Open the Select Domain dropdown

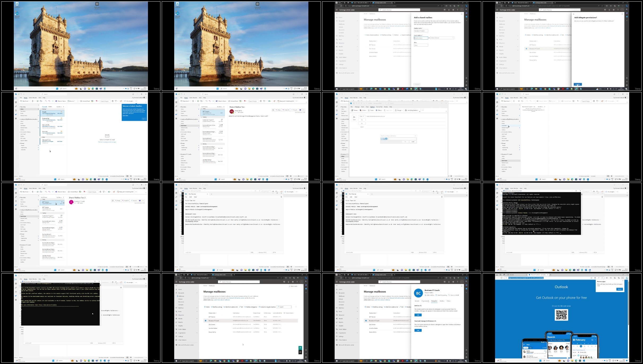tap(442, 38)
